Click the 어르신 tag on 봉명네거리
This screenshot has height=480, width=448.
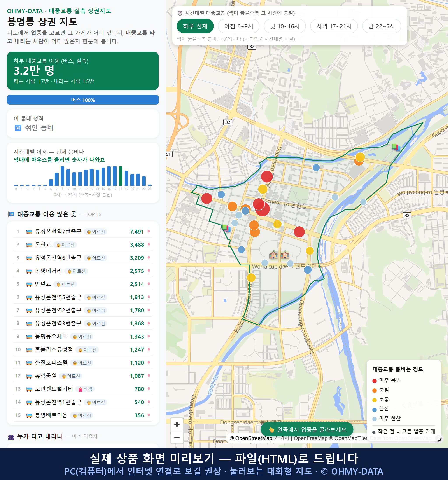pyautogui.click(x=76, y=271)
